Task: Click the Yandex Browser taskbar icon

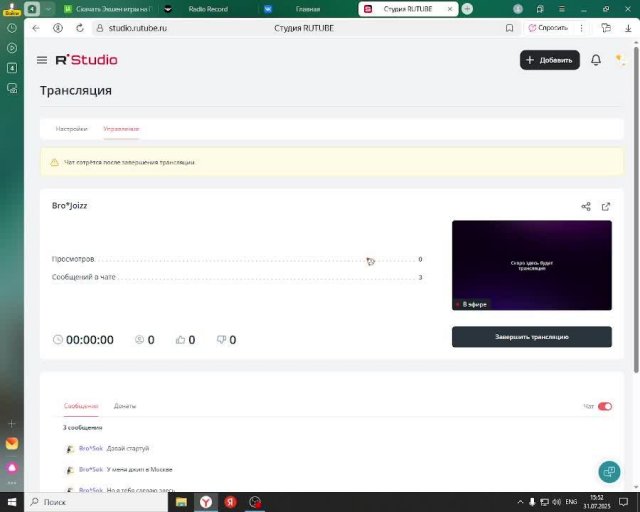Action: (x=206, y=502)
